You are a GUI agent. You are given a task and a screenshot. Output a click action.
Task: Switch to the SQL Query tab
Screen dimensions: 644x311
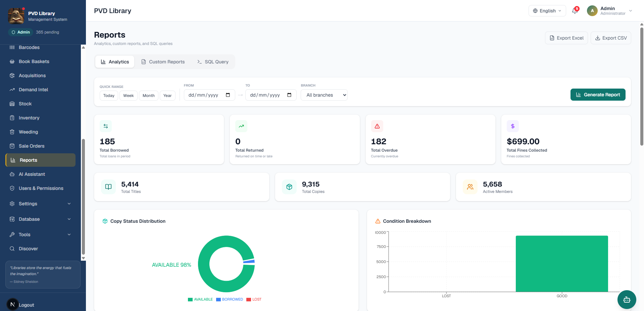pyautogui.click(x=213, y=62)
